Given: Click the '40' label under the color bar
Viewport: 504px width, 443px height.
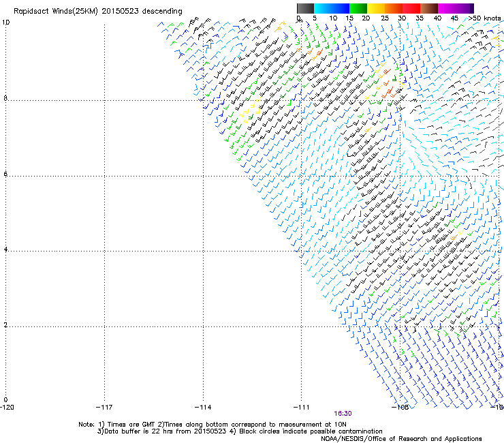Looking at the screenshot, I should pyautogui.click(x=437, y=18).
